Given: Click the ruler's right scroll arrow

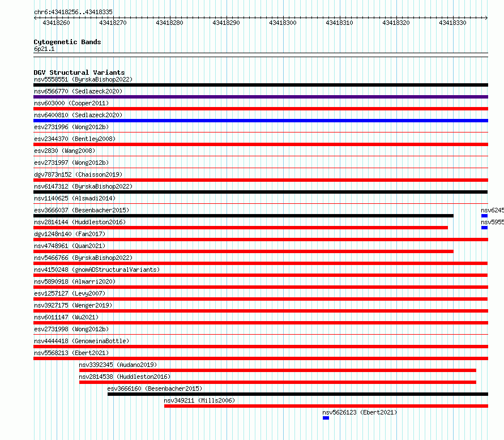Looking at the screenshot, I should click(x=486, y=18).
